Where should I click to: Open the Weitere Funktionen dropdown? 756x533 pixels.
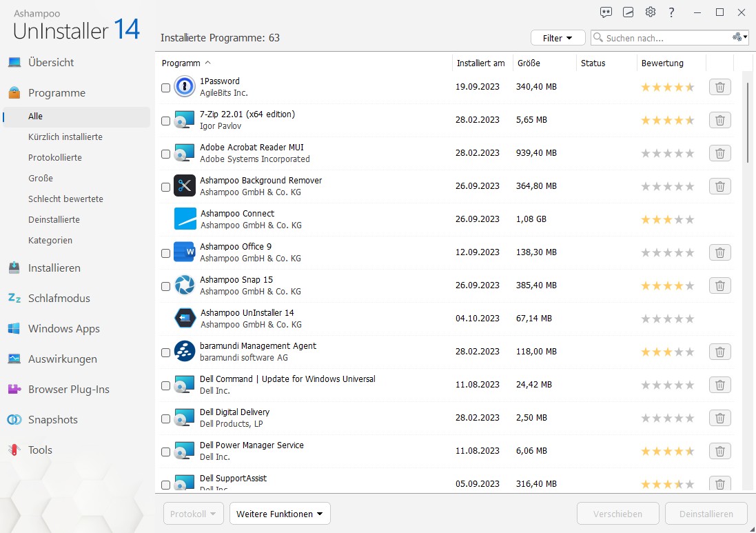(280, 514)
